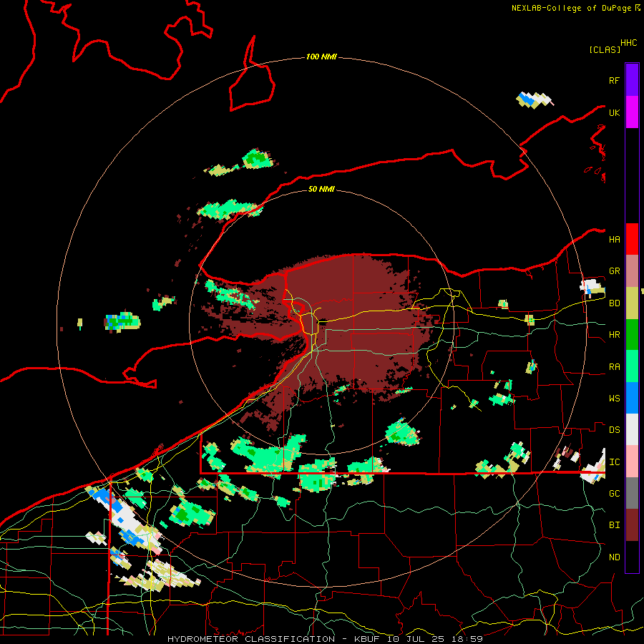Viewport: 644px width, 644px height.
Task: Click the HA legend label
Action: tap(614, 240)
